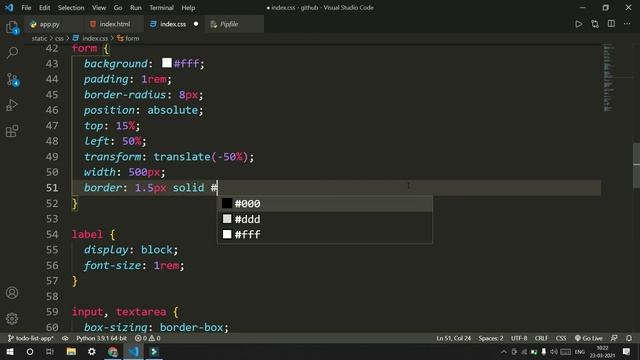The image size is (640, 360).
Task: Click the VS Code taskbar icon
Action: (133, 351)
